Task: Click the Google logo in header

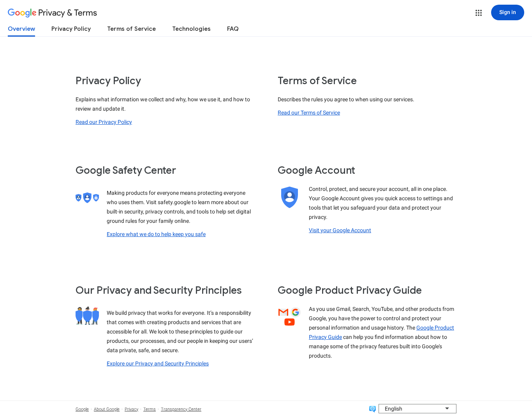Action: pyautogui.click(x=22, y=13)
